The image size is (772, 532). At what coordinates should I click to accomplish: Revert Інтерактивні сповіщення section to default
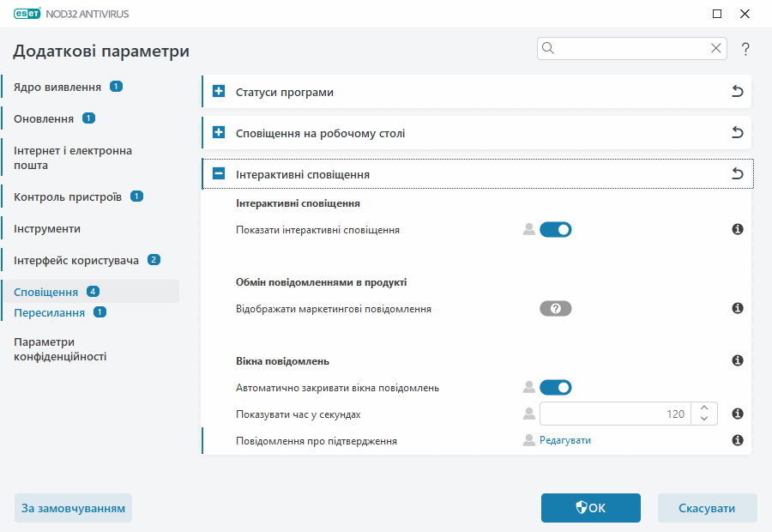pyautogui.click(x=737, y=174)
